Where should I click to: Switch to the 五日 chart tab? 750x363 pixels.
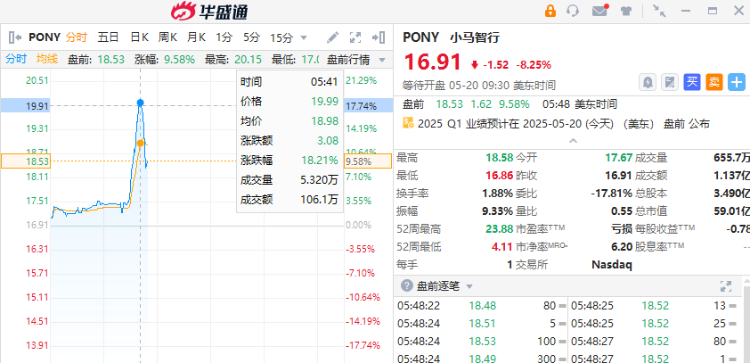click(108, 37)
